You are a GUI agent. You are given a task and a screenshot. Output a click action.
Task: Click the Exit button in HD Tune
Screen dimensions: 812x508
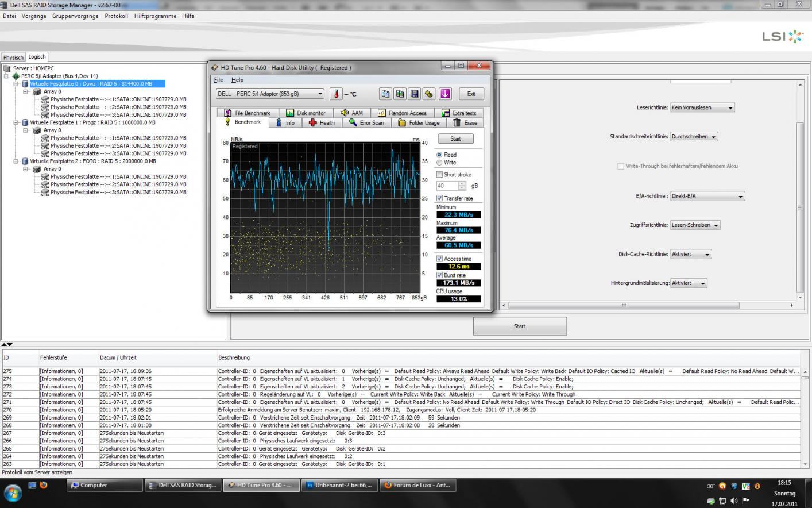[x=471, y=94]
